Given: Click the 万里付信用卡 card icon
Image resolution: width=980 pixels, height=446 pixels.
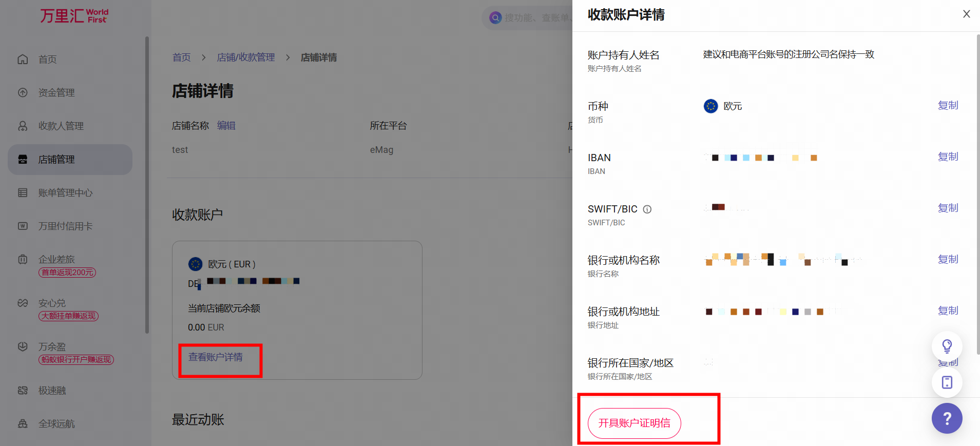Looking at the screenshot, I should 23,226.
